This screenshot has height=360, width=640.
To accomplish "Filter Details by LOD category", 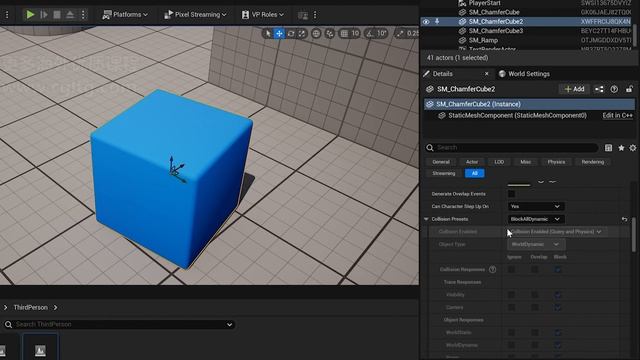I will (499, 162).
